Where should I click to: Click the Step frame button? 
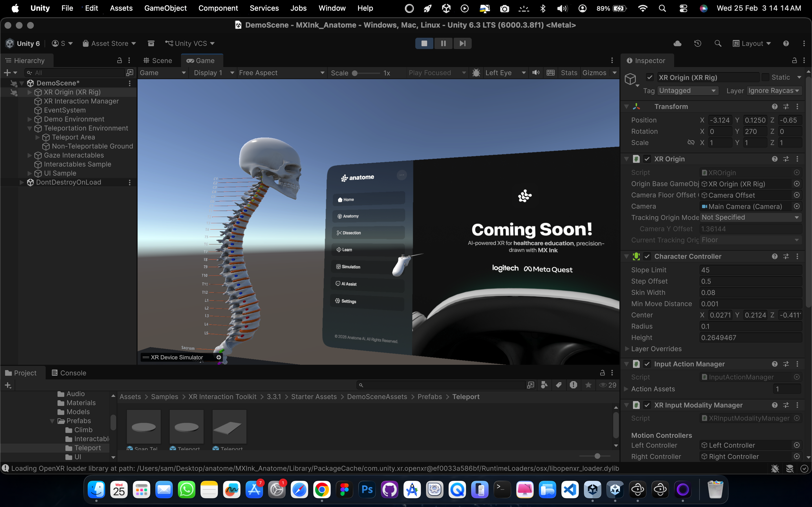coord(462,43)
